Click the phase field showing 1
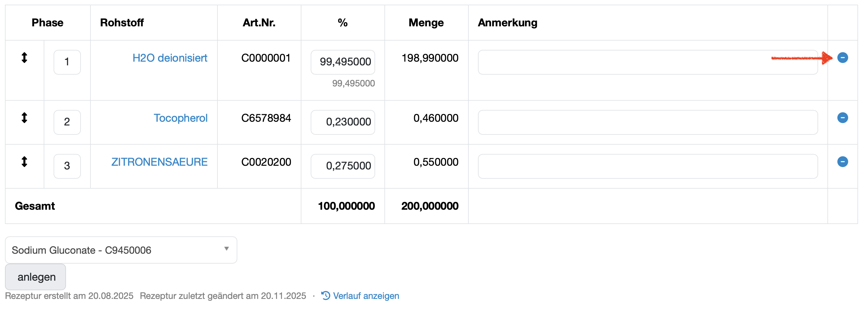This screenshot has height=311, width=868. [x=67, y=62]
